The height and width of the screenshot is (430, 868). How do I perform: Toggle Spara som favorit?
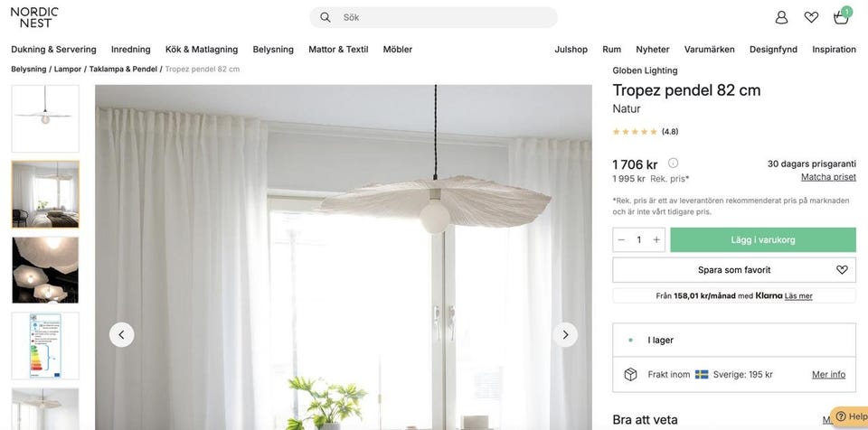click(734, 270)
